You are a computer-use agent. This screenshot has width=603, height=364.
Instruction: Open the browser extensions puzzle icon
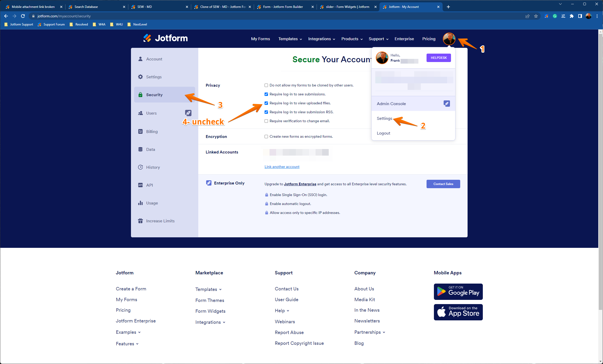point(571,16)
